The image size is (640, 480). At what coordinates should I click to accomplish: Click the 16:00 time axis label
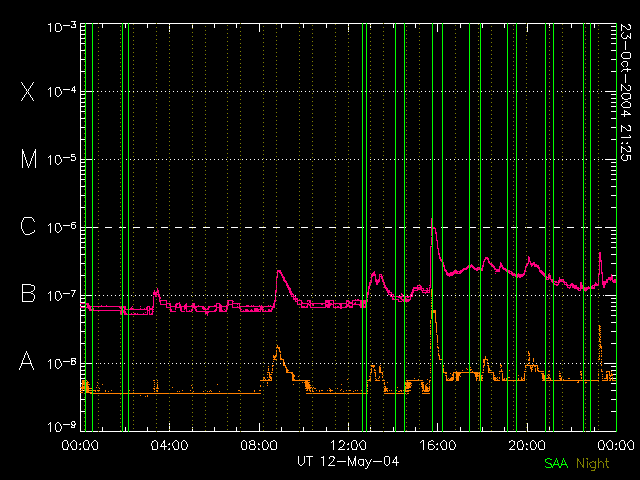tap(438, 444)
